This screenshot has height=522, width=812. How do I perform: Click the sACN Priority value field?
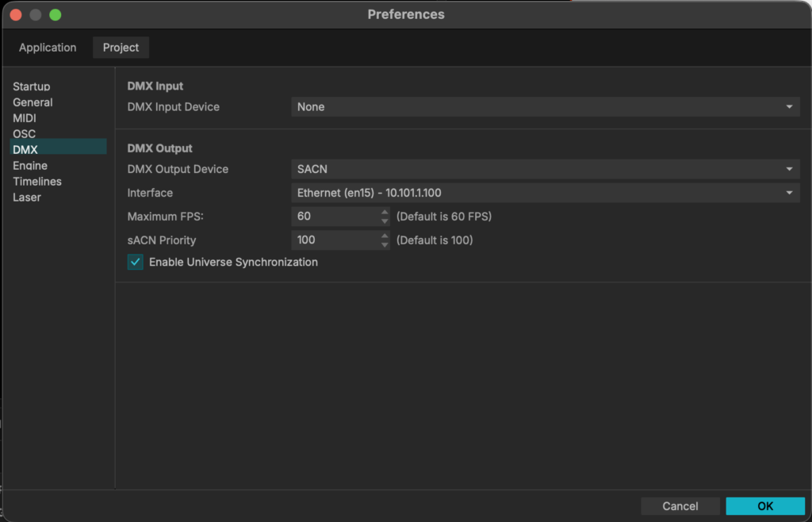pos(333,240)
